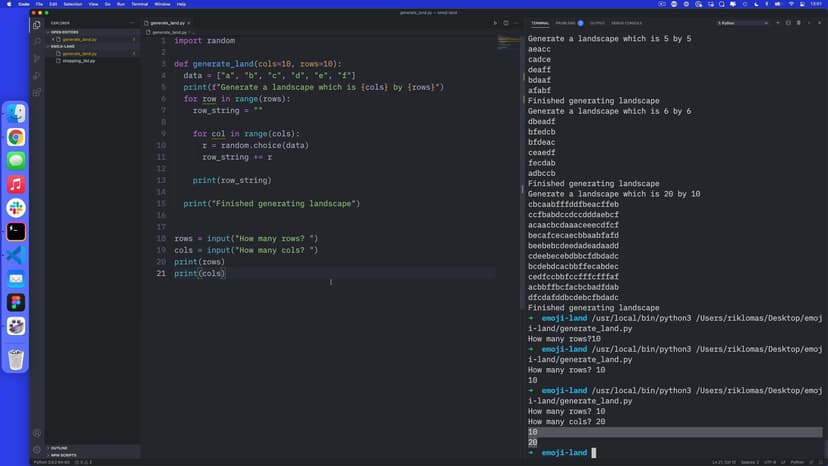
Task: Open shopping_list.py in the Explorer
Action: click(79, 61)
